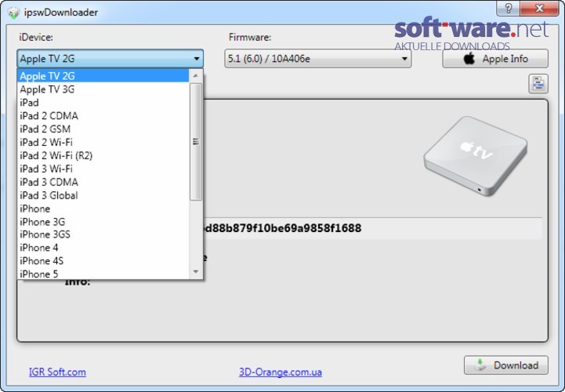This screenshot has height=392, width=565.
Task: Select iPad 3 CDMA
Action: (103, 182)
